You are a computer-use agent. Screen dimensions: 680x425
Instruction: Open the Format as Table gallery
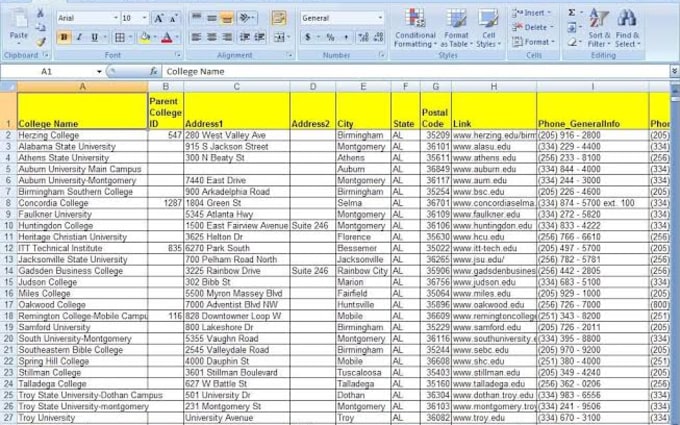(456, 28)
